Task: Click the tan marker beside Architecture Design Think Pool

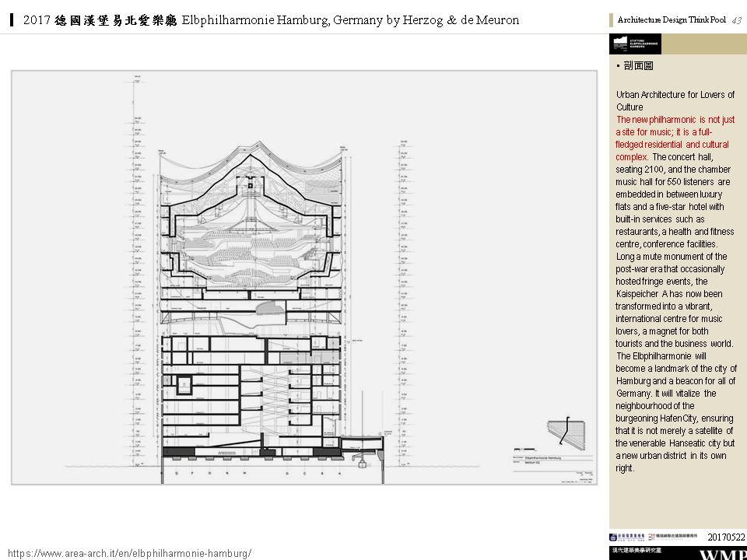Action: [612, 20]
